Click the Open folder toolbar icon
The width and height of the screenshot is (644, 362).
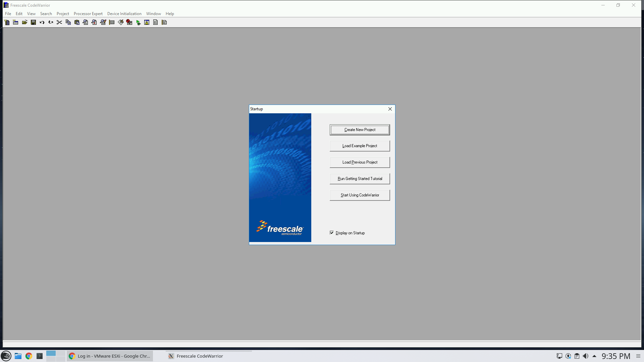24,22
